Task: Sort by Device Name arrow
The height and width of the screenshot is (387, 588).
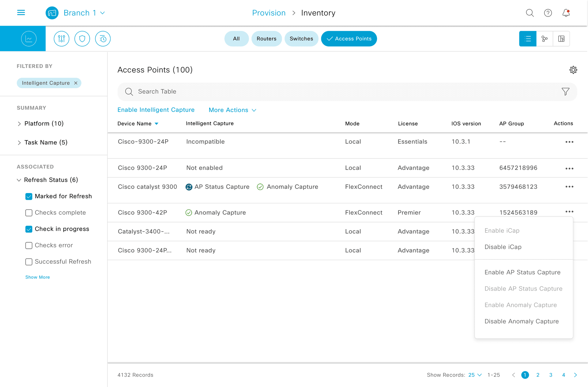Action: (x=156, y=124)
